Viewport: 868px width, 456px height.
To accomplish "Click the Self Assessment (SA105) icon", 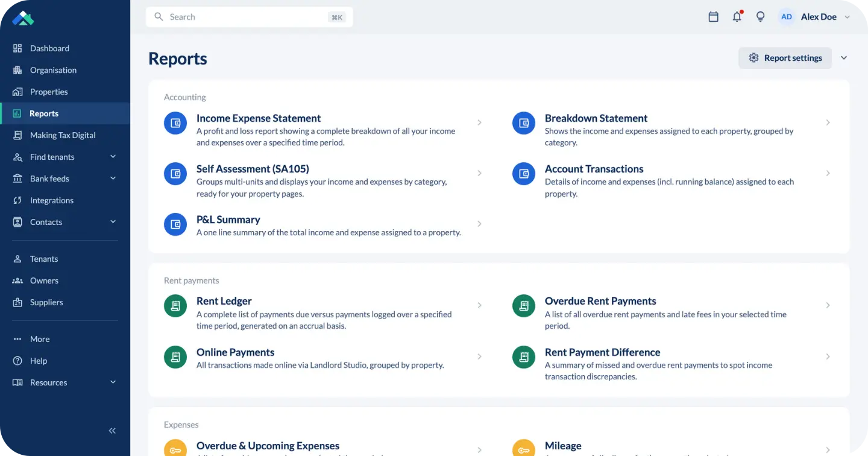I will point(175,174).
